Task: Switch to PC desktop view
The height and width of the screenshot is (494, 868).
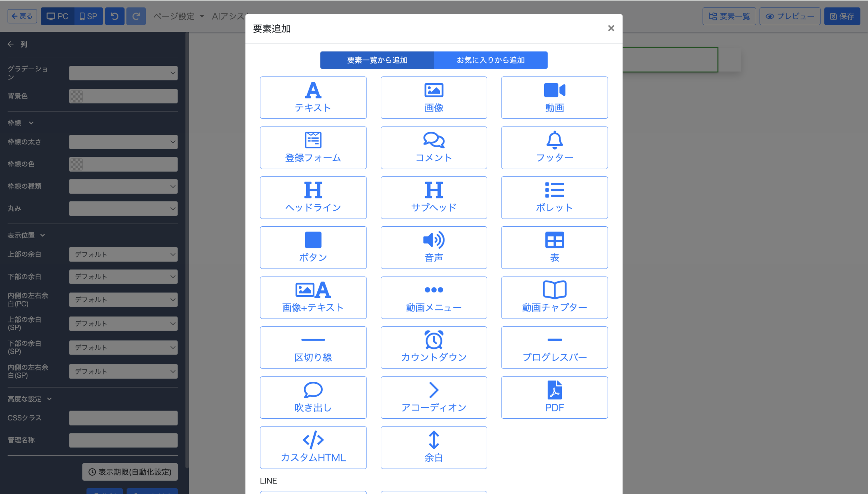Action: coord(57,16)
